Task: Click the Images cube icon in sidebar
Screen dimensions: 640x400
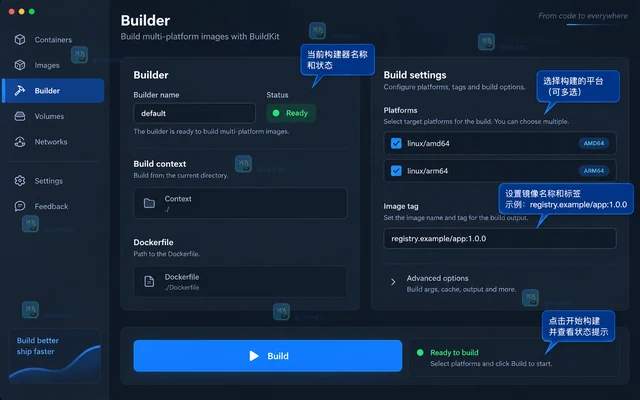Action: point(20,65)
